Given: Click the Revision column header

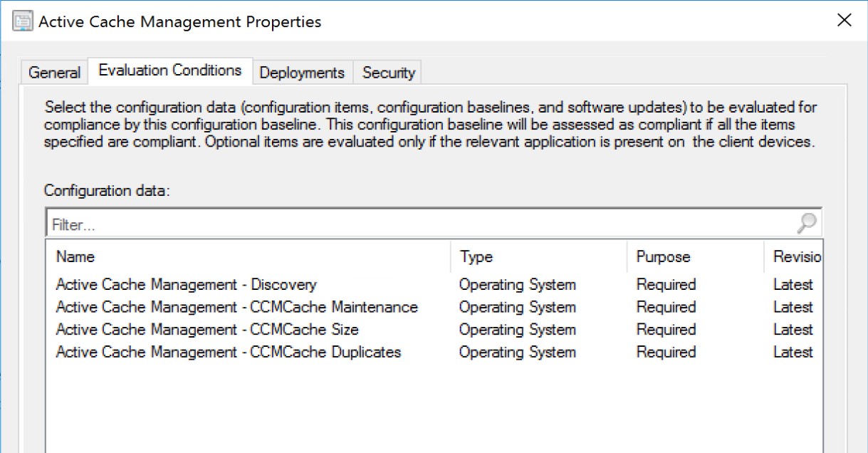Looking at the screenshot, I should (797, 257).
